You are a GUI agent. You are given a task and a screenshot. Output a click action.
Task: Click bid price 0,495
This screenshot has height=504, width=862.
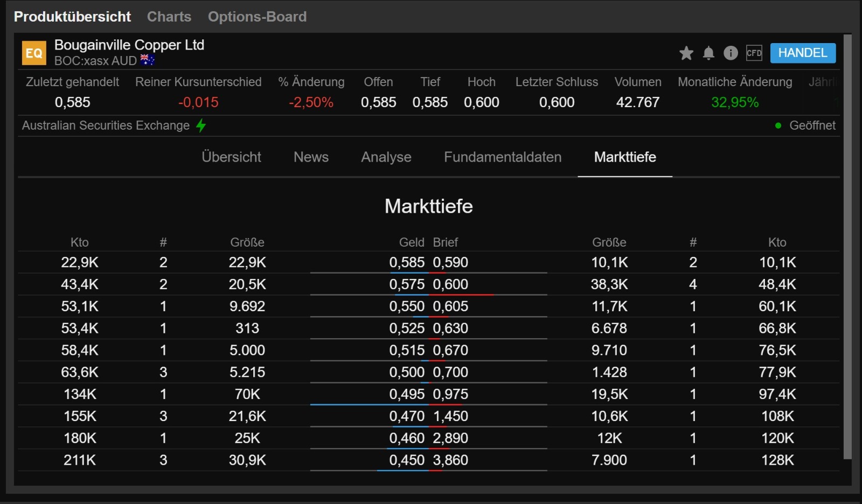pos(407,394)
